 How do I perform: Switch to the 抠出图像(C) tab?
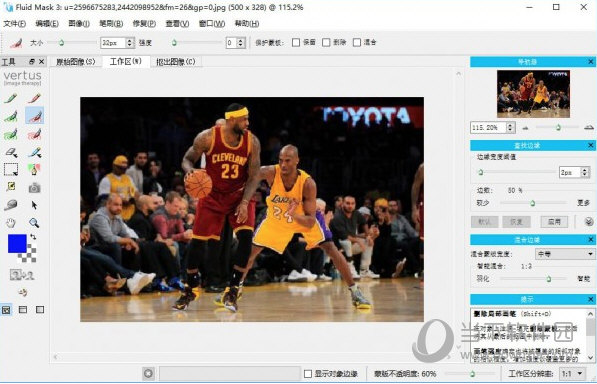[176, 62]
